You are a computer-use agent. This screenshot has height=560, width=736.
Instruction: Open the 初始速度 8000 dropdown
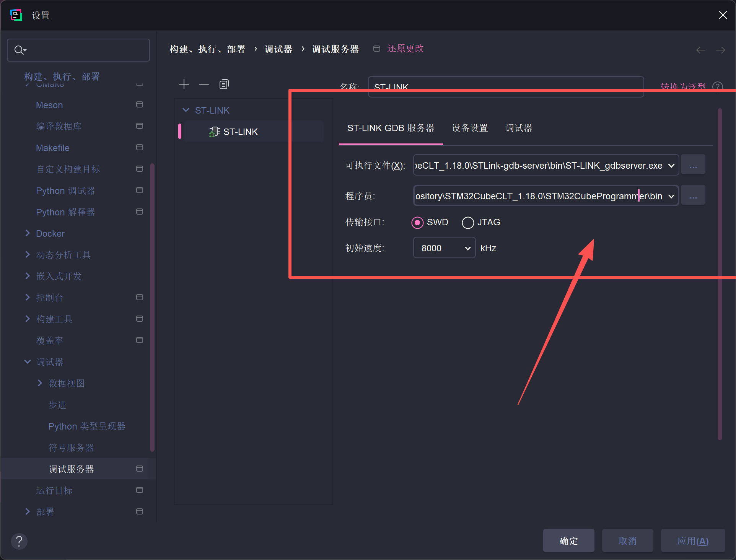tap(467, 248)
